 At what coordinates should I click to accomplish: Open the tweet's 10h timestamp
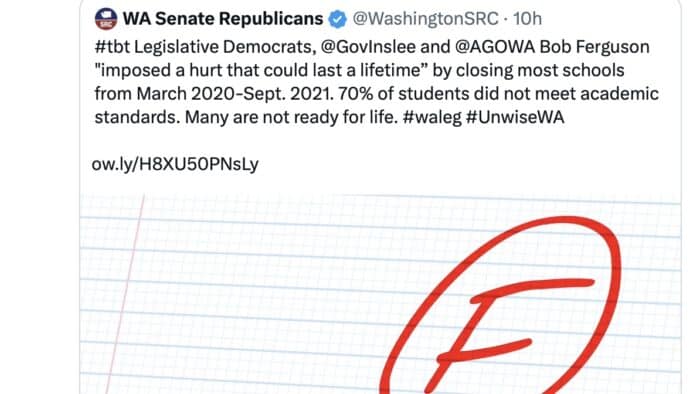[527, 19]
